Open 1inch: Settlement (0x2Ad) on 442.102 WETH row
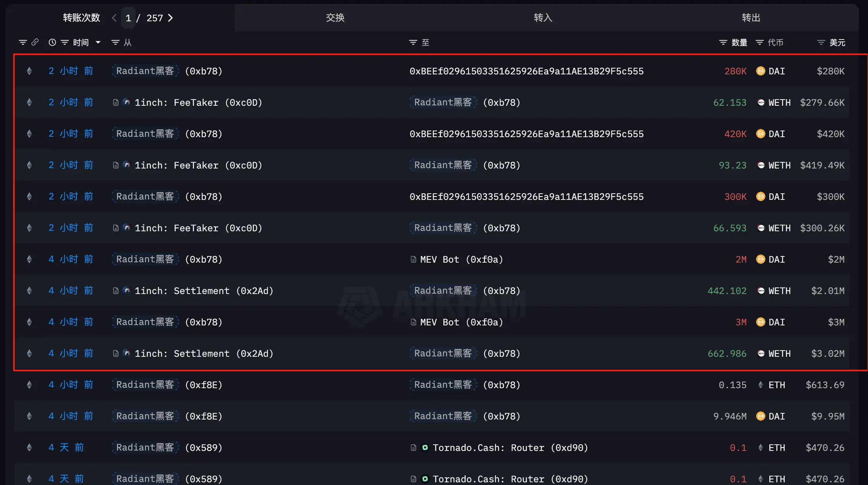Image resolution: width=868 pixels, height=485 pixels. pos(204,291)
